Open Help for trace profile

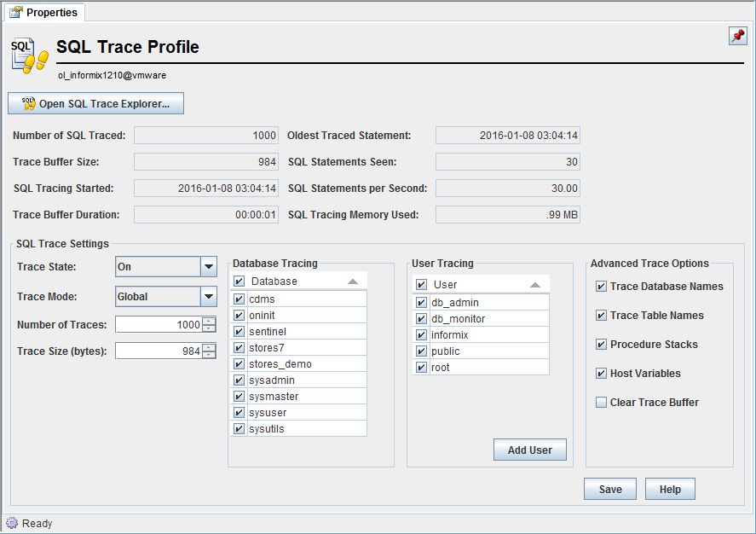coord(669,490)
